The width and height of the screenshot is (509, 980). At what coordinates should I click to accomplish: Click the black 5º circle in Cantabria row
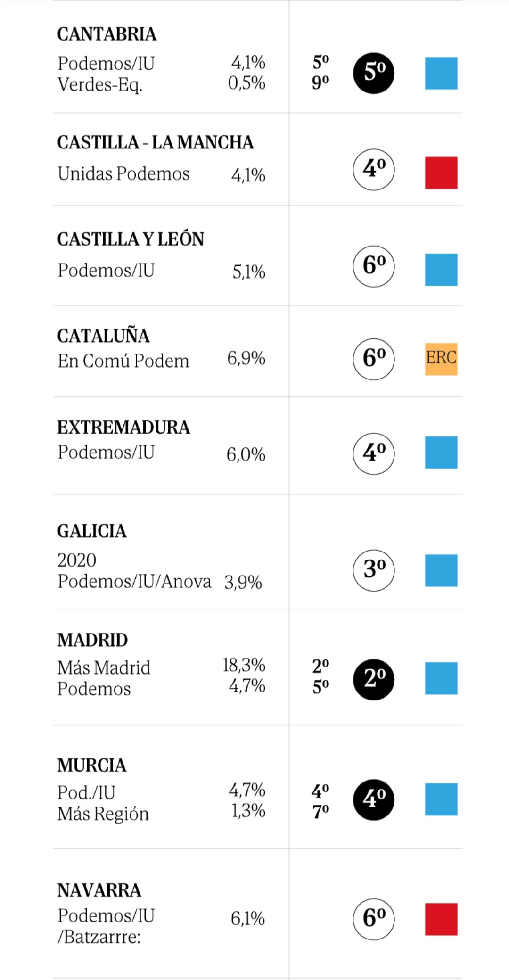tap(374, 73)
